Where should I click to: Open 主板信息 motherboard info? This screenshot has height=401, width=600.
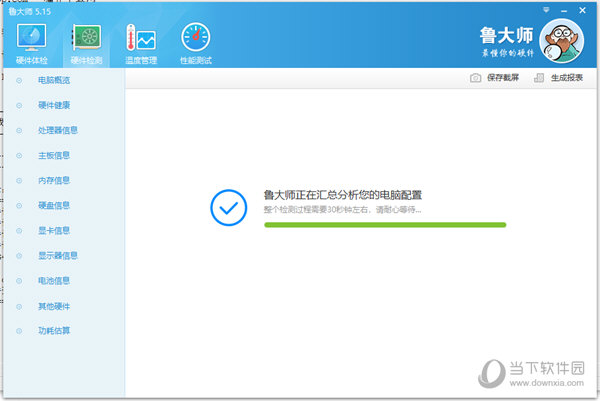pyautogui.click(x=54, y=155)
